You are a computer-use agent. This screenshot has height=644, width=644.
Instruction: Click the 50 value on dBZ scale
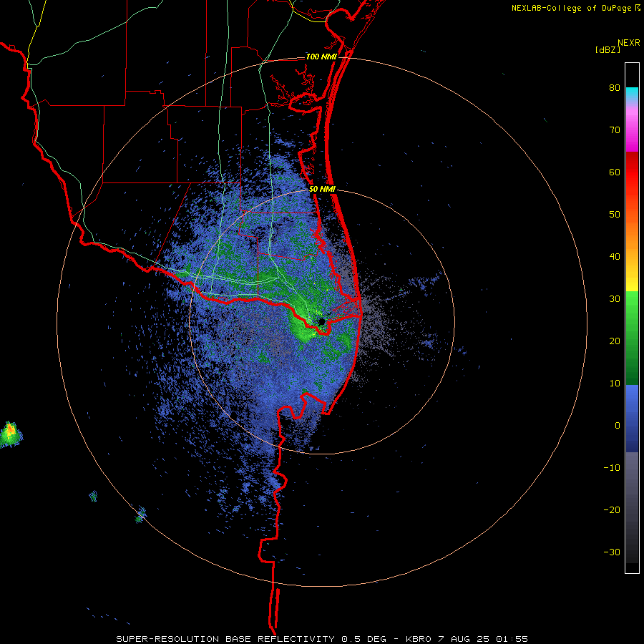615,215
